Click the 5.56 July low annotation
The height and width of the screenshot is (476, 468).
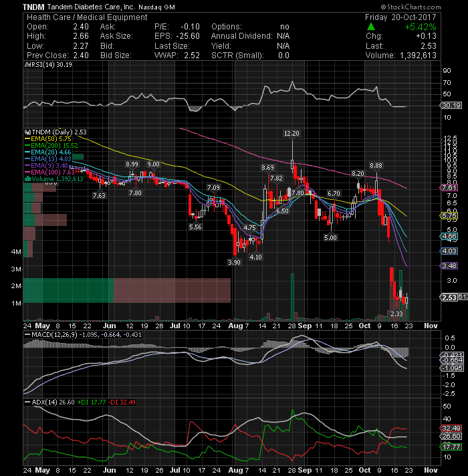(195, 227)
